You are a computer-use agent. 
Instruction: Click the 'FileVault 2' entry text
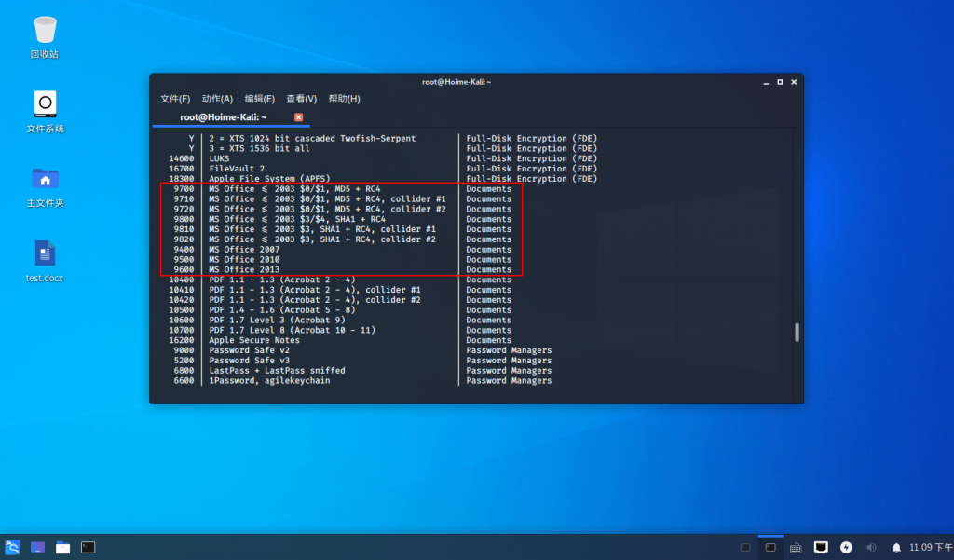click(237, 169)
